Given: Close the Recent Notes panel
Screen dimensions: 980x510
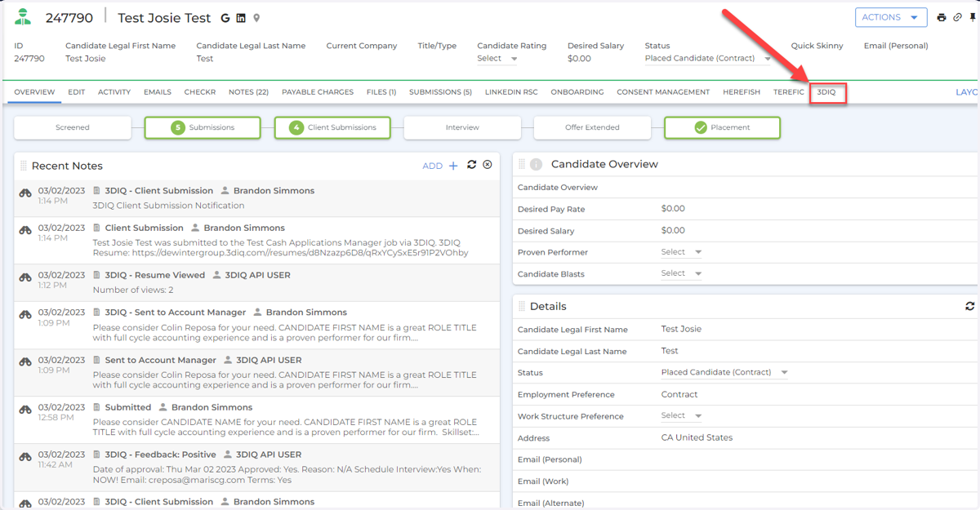Looking at the screenshot, I should click(x=488, y=165).
